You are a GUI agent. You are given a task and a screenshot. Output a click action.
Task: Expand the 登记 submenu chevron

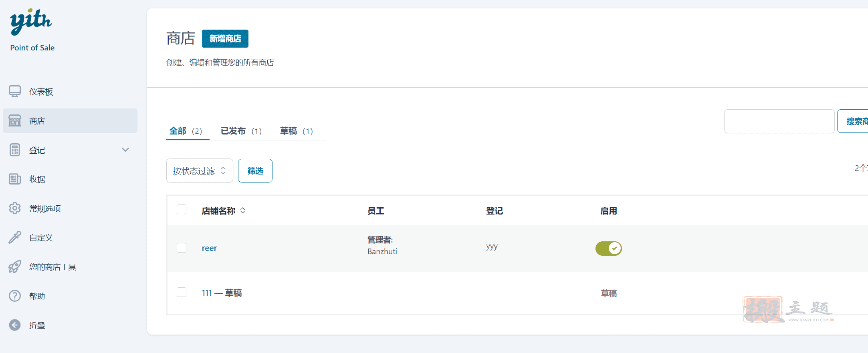click(125, 150)
